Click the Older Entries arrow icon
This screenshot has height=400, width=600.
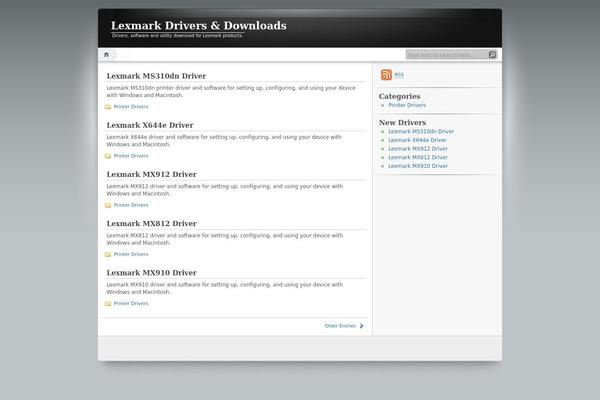click(362, 326)
